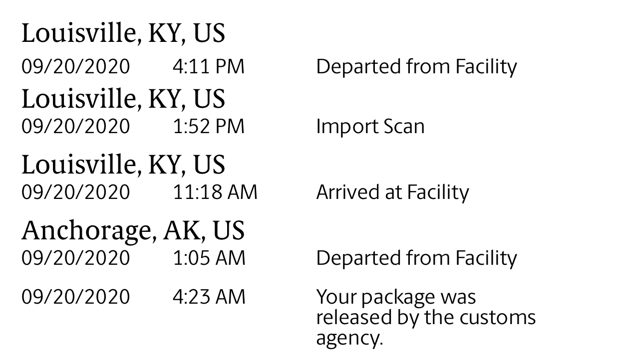Click the Departed from Facility status at 4:11 PM
Image resolution: width=620 pixels, height=364 pixels.
[x=417, y=67]
